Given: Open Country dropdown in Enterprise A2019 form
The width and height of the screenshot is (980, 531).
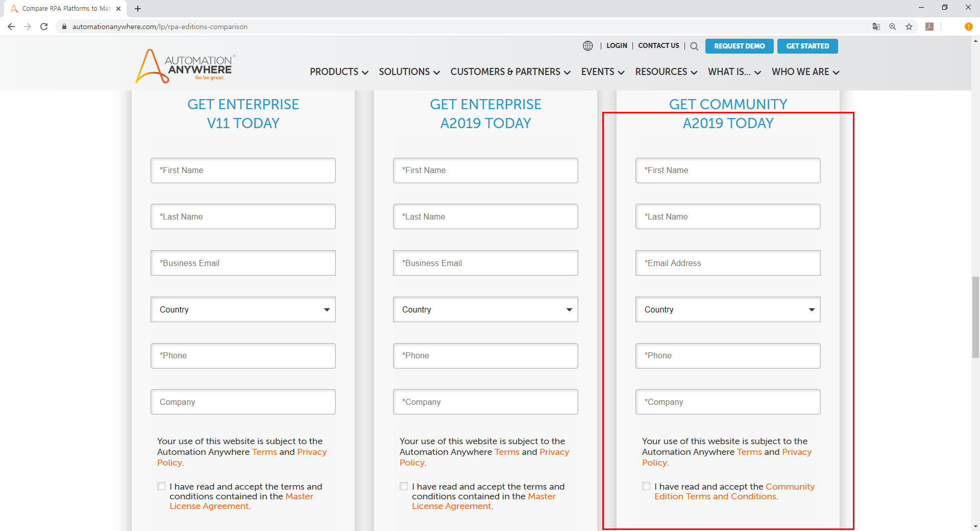Looking at the screenshot, I should pos(485,309).
